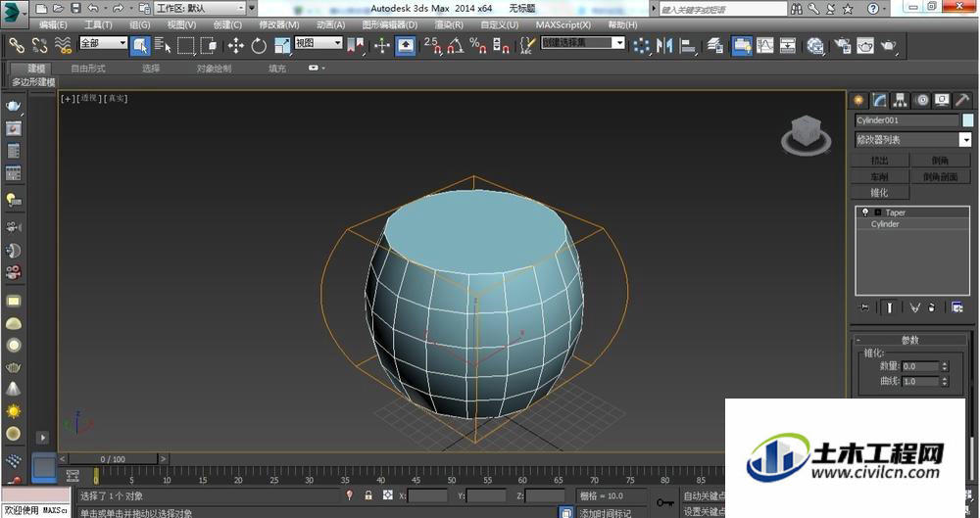
Task: Click the Extrude modifier button
Action: [879, 161]
